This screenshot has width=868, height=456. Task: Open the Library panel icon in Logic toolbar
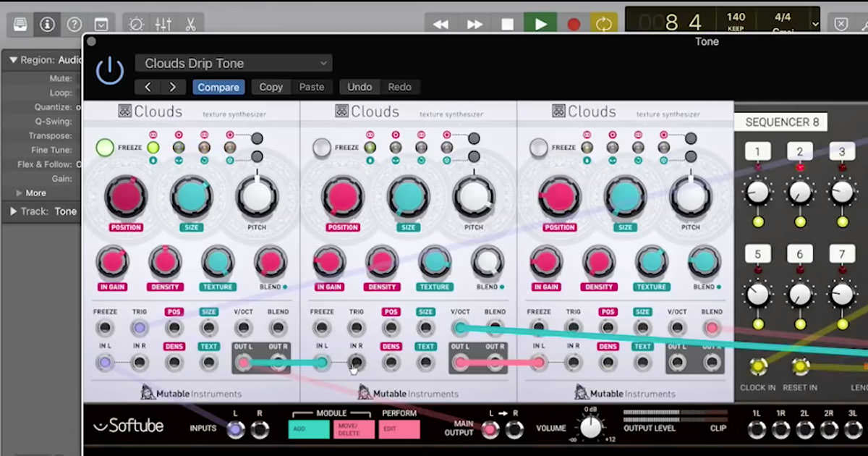click(x=20, y=24)
